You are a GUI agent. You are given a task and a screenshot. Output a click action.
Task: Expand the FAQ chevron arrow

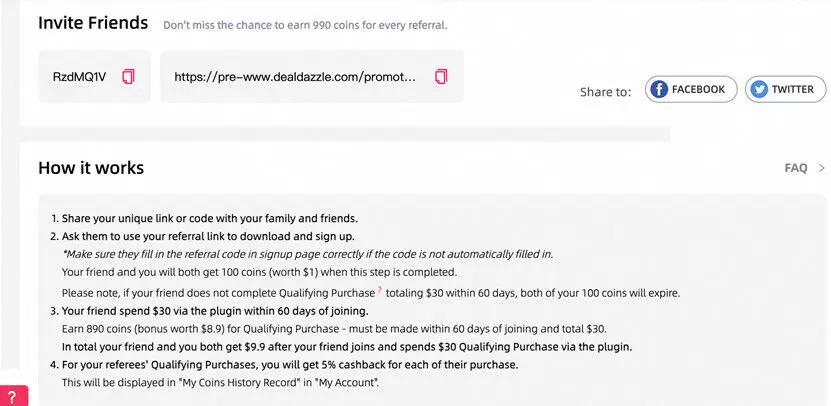821,168
